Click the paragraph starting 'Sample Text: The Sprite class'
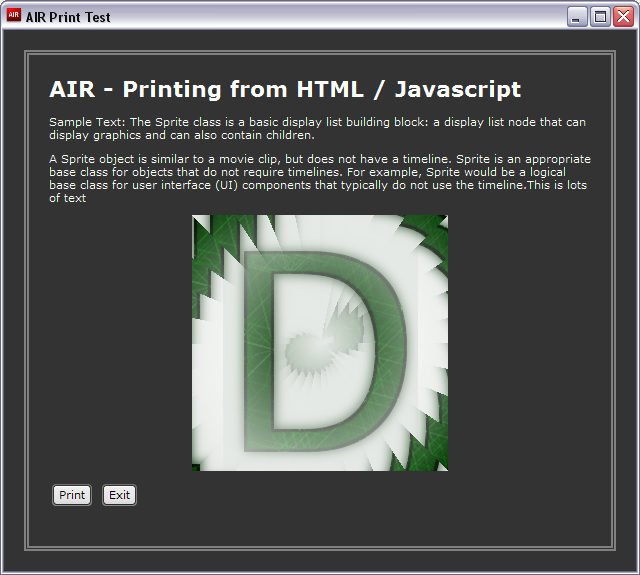The image size is (640, 575). pyautogui.click(x=318, y=129)
